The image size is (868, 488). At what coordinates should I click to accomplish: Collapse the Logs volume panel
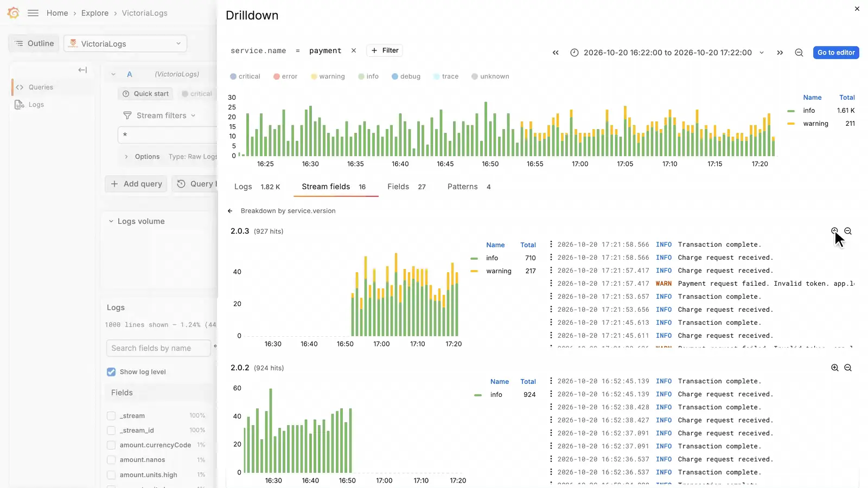point(111,221)
